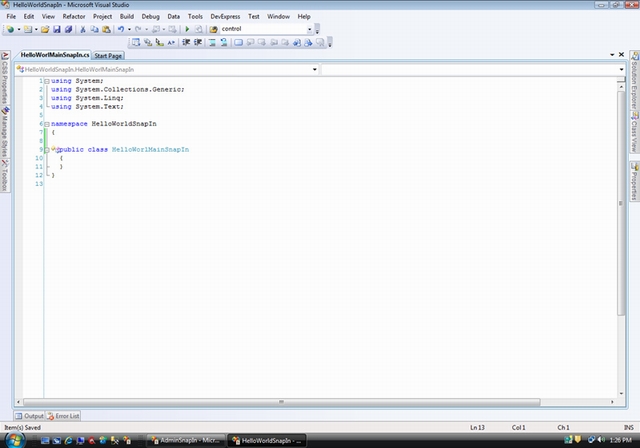This screenshot has height=448, width=640.
Task: Collapse the namespace HelloWorldSnapIn outline block
Action: 47,124
